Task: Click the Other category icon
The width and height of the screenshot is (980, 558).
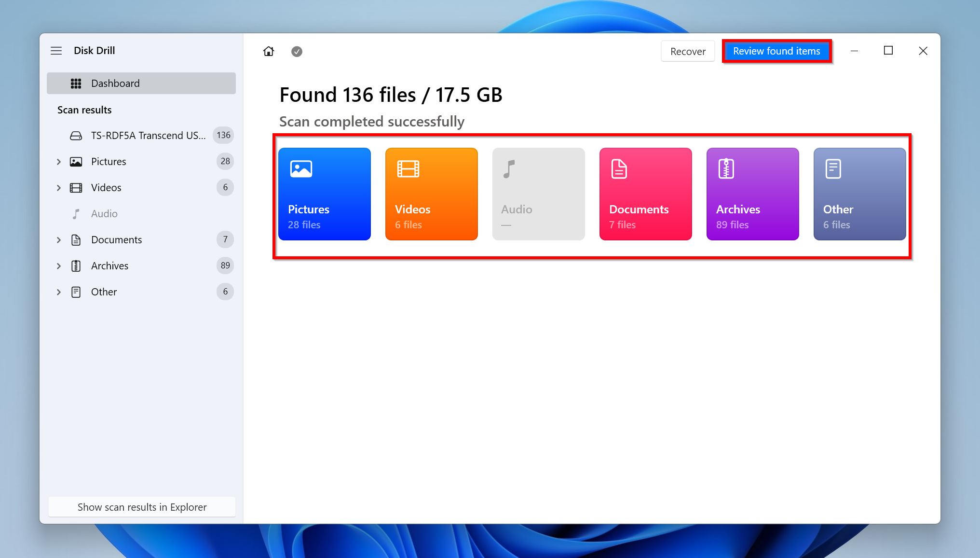Action: tap(832, 168)
